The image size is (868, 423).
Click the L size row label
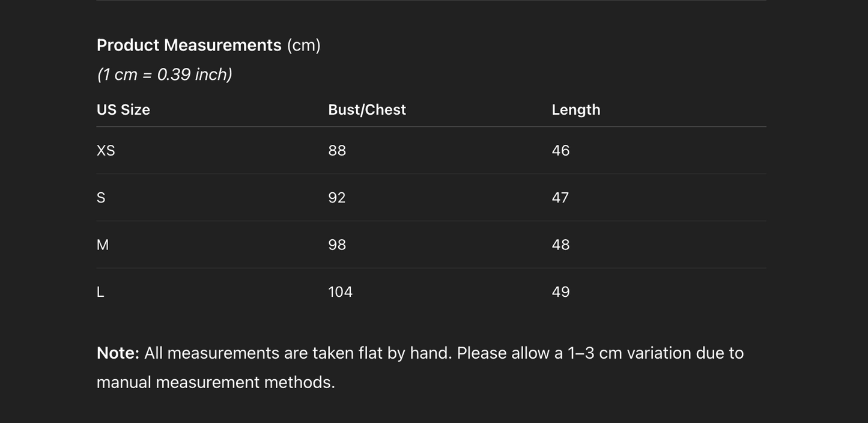[100, 292]
